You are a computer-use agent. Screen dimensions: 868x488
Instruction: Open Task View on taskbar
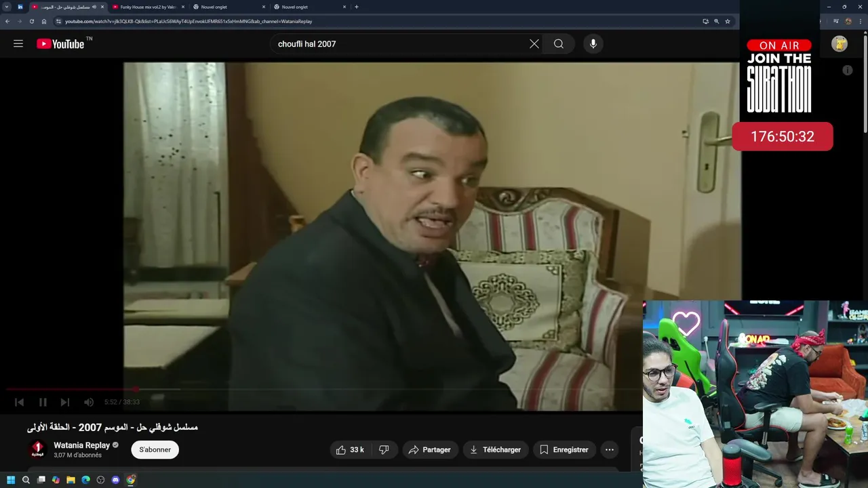(41, 480)
